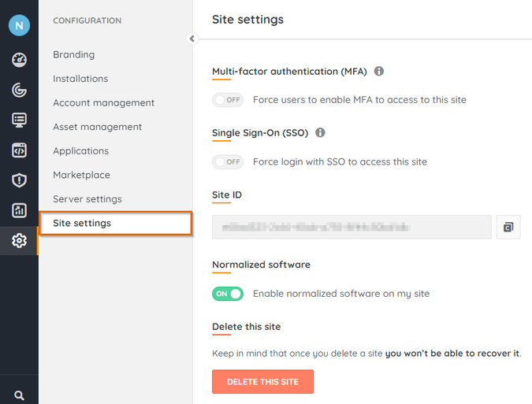
Task: Enable the force SSO login toggle
Action: click(228, 161)
